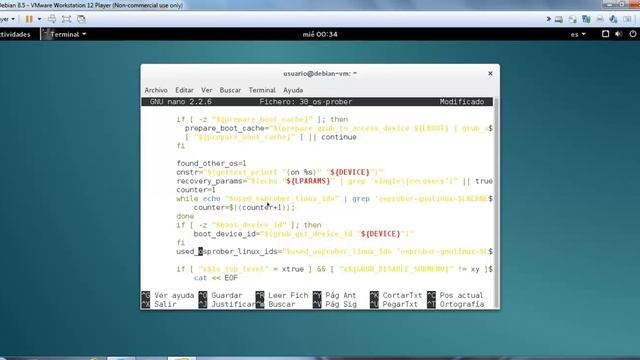Click the 'Modificado' status in nano header
This screenshot has height=360, width=640.
462,102
